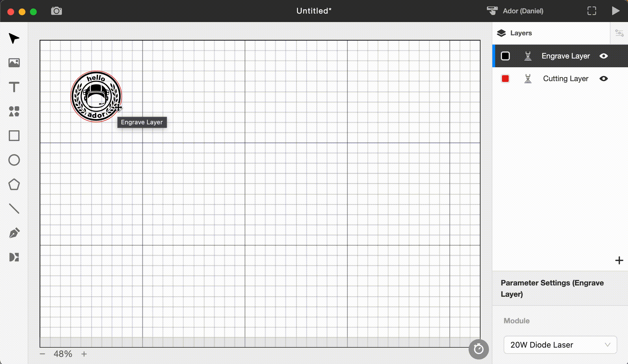Screen dimensions: 628x364
Task: Switch to the Layers tab
Action: (x=551, y=33)
